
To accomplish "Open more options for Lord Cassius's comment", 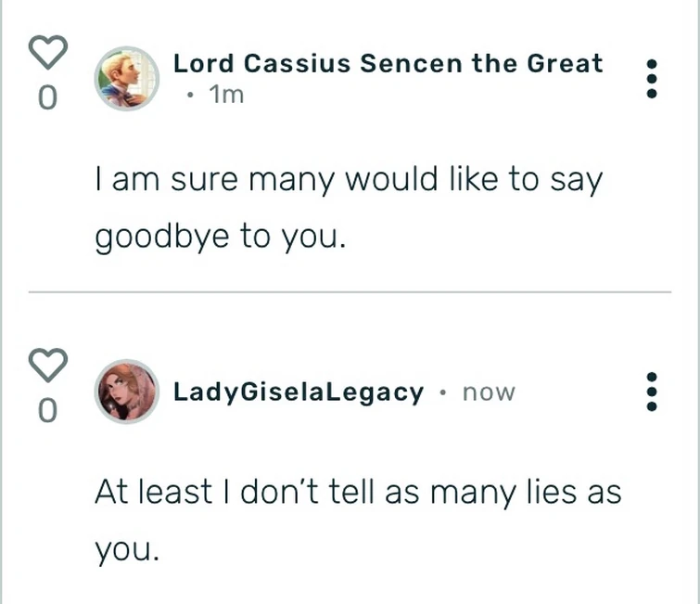I will click(651, 79).
